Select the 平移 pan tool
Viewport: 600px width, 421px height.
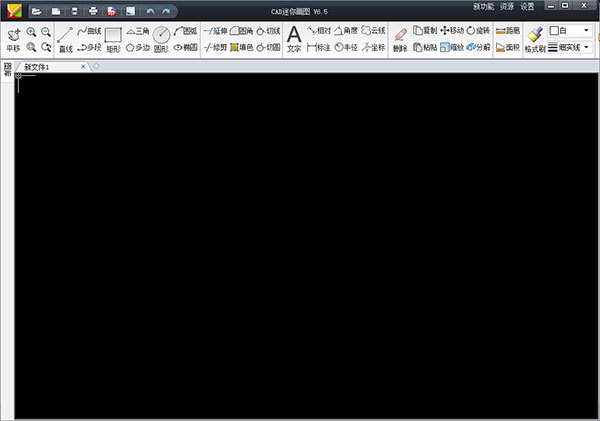[x=14, y=39]
